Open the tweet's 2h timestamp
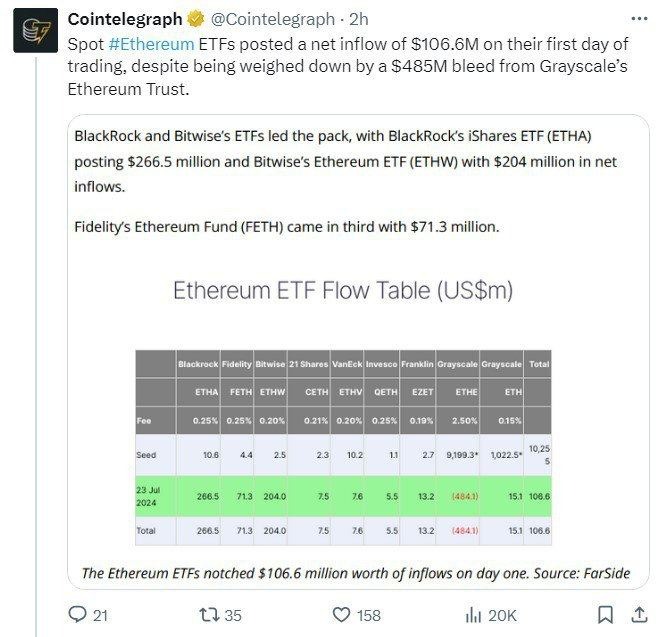 [358, 19]
